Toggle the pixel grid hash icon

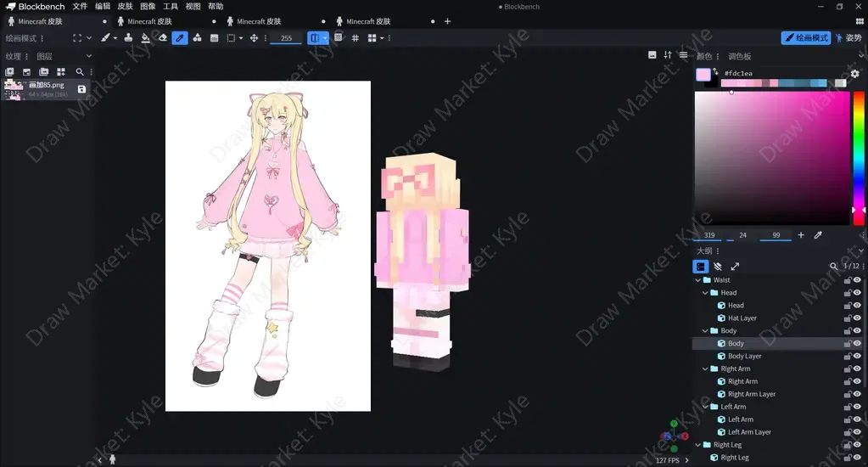(356, 37)
